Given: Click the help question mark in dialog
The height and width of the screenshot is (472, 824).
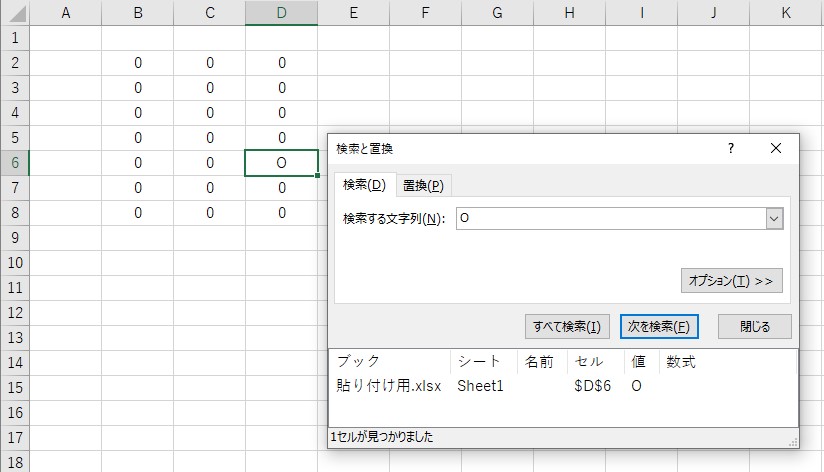Looking at the screenshot, I should click(731, 148).
